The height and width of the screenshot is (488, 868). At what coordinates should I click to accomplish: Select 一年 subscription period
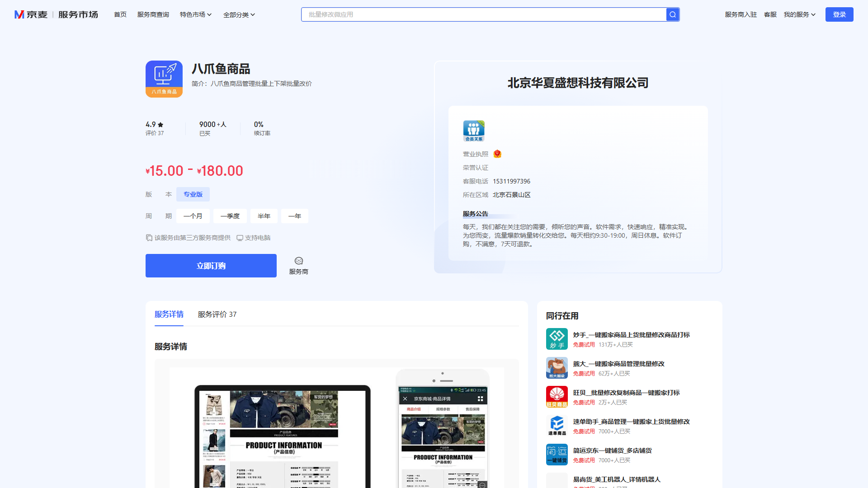295,216
